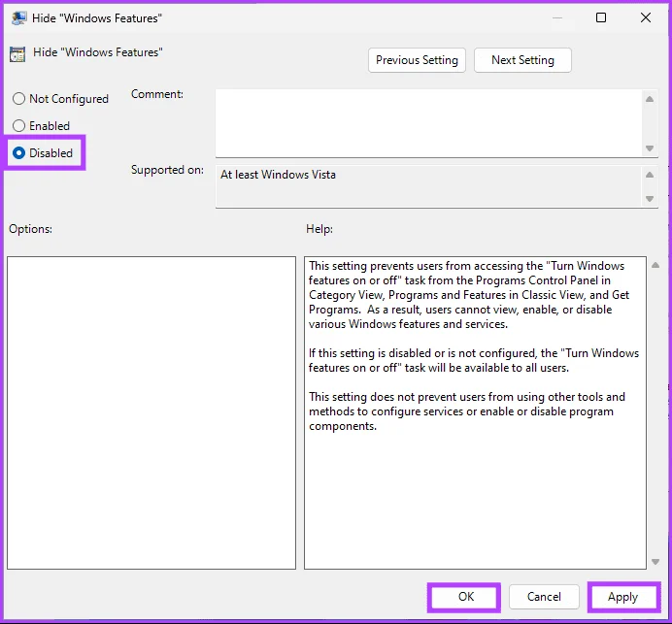The image size is (672, 624).
Task: Click Supported on box scroll up arrow
Action: pos(650,175)
